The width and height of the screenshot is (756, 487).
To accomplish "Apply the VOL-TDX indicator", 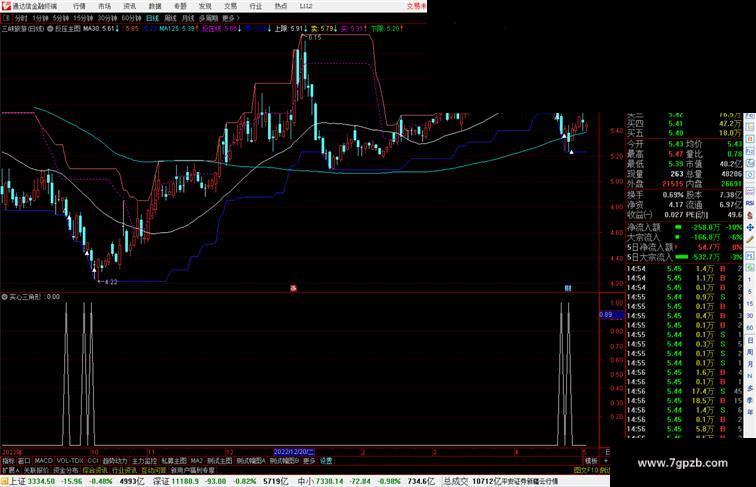I will pos(70,461).
